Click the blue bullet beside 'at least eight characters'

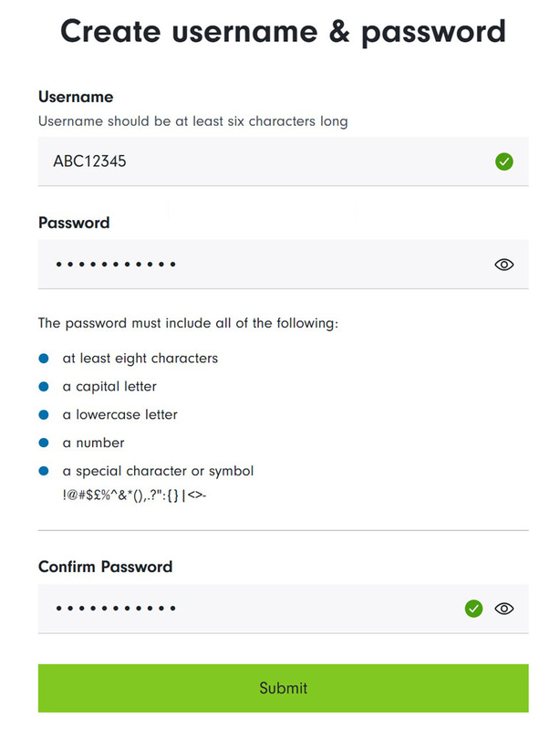pyautogui.click(x=43, y=359)
